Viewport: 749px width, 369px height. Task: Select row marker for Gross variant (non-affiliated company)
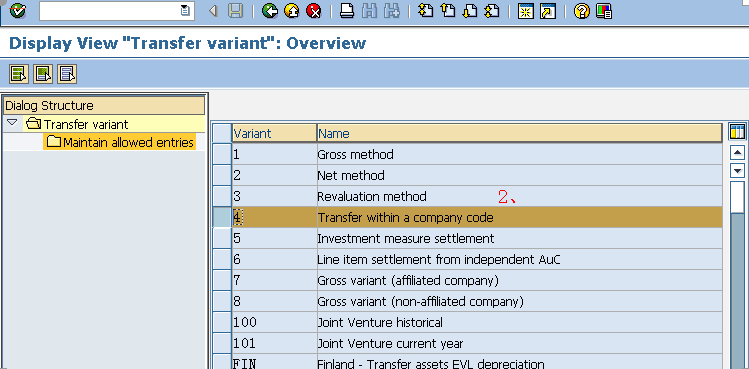point(222,302)
